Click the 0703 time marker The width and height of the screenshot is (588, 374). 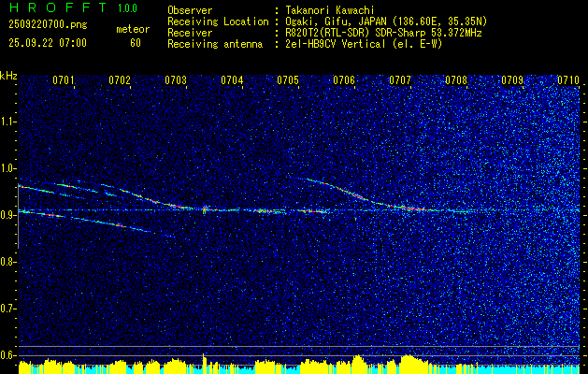click(x=176, y=79)
